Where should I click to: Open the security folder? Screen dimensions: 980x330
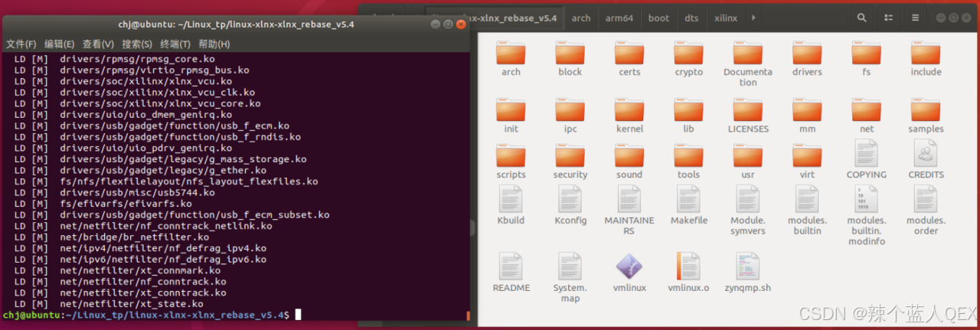click(x=570, y=162)
